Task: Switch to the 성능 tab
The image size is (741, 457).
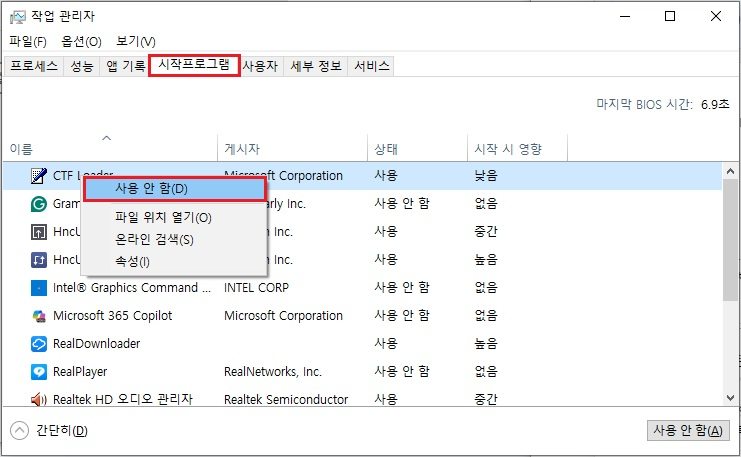Action: (82, 66)
